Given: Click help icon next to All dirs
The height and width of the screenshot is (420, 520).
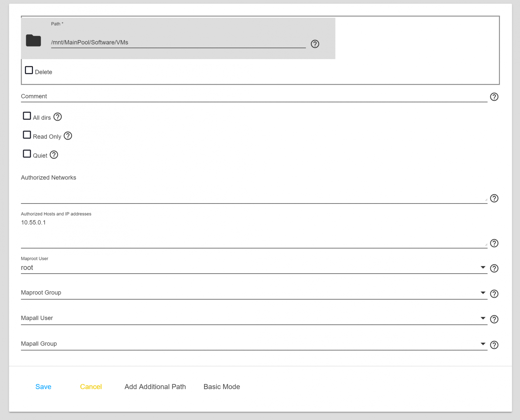Looking at the screenshot, I should coord(58,117).
